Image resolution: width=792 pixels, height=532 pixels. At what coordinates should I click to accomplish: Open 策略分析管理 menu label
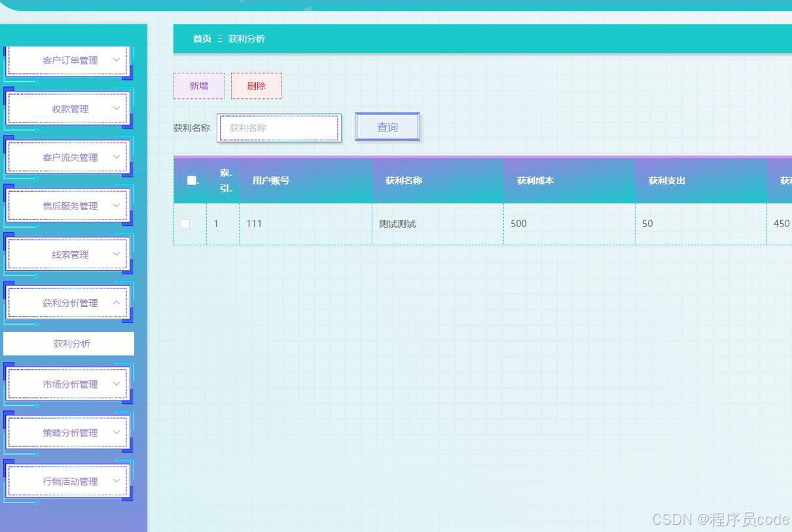tap(70, 433)
